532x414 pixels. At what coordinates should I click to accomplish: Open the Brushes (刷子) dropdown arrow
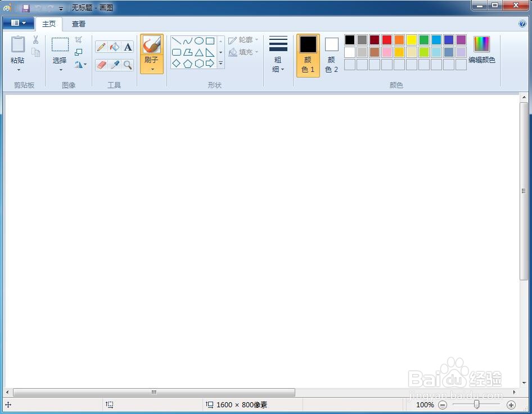[x=152, y=70]
